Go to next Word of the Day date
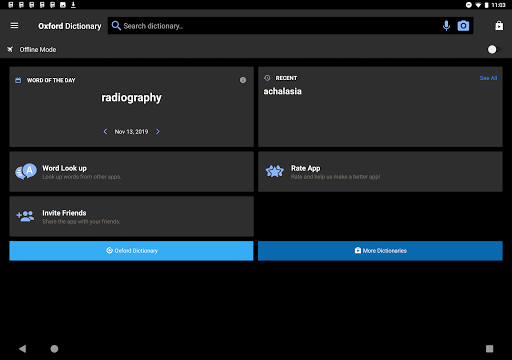The height and width of the screenshot is (360, 512). click(158, 132)
